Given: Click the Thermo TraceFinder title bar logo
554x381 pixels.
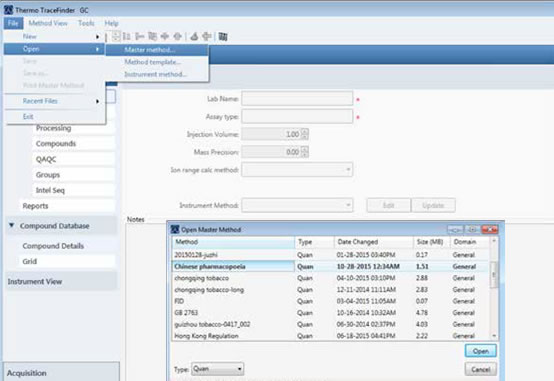Looking at the screenshot, I should (8, 10).
